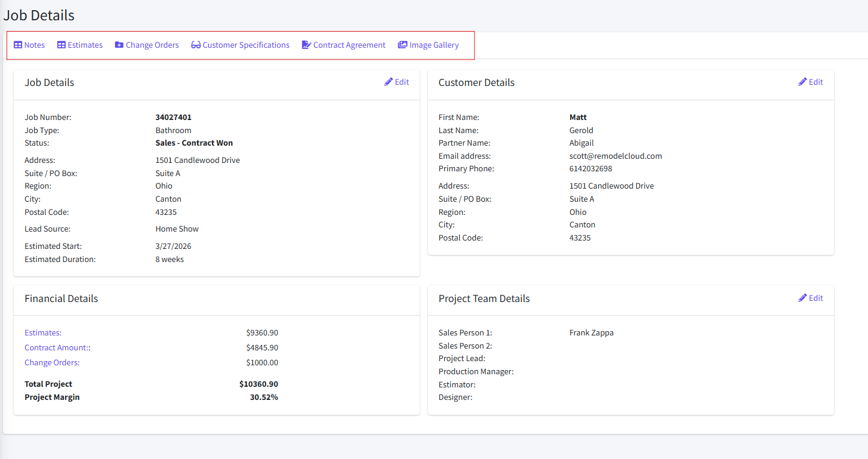This screenshot has width=868, height=459.
Task: Edit the Project Team Details section
Action: 815,298
